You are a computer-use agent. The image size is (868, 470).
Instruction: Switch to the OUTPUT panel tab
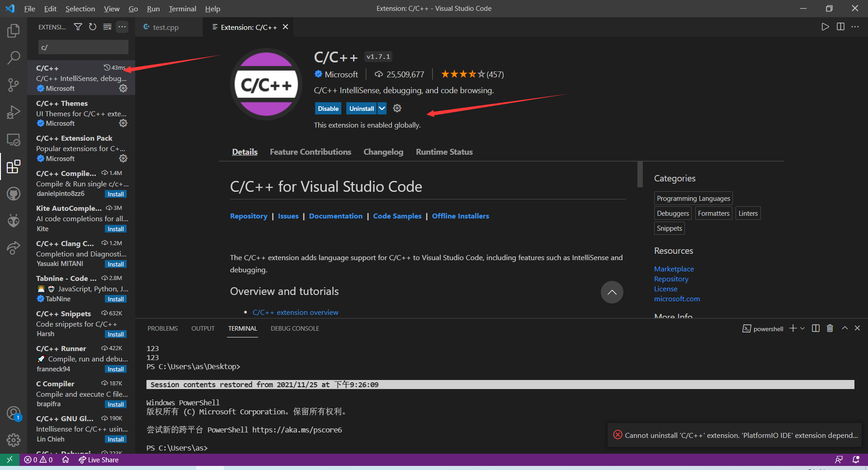tap(203, 328)
